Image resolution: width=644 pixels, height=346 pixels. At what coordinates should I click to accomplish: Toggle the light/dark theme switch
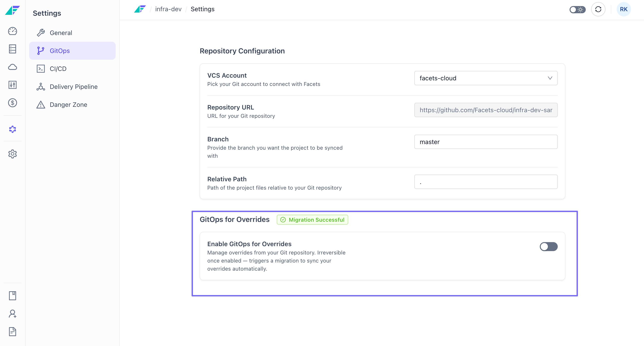tap(577, 9)
